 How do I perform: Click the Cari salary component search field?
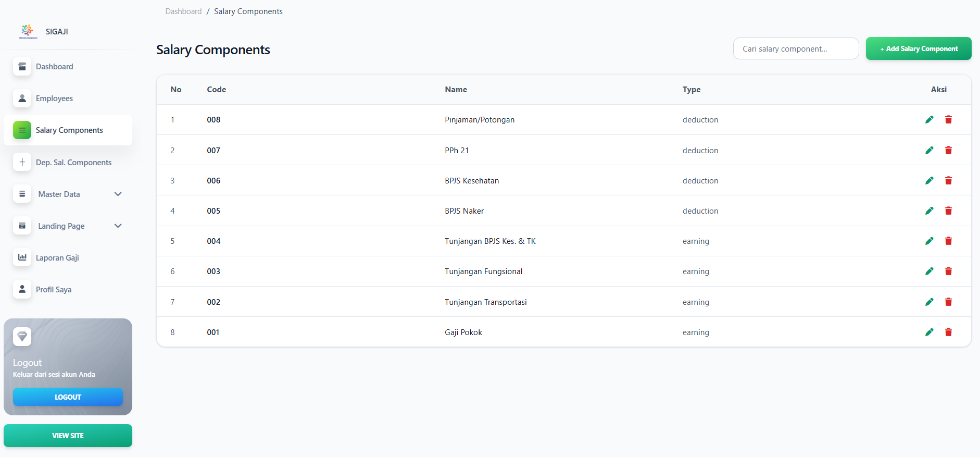[x=796, y=48]
